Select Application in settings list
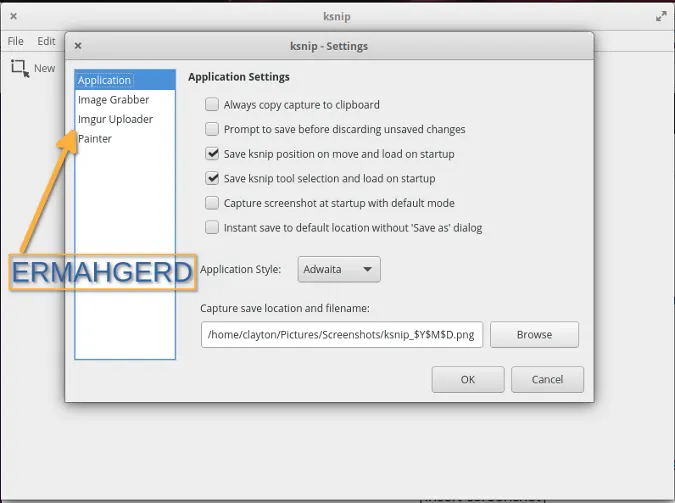 [x=125, y=80]
